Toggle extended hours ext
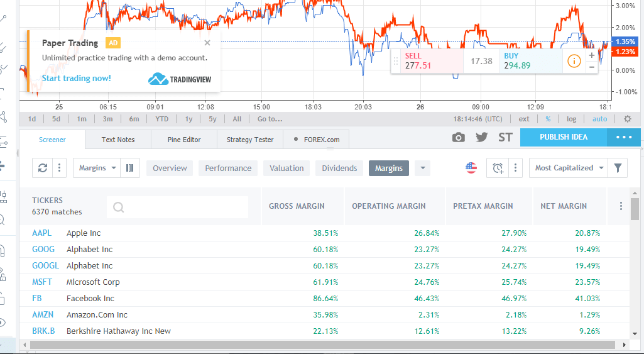This screenshot has width=644, height=354. (523, 119)
